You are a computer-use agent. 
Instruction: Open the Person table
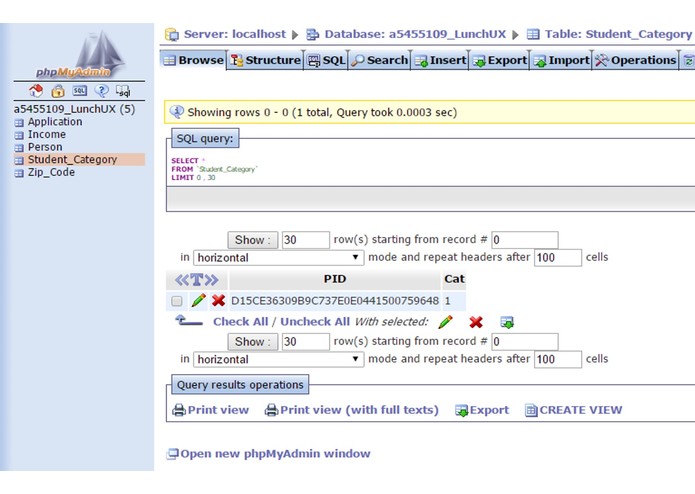click(x=45, y=147)
